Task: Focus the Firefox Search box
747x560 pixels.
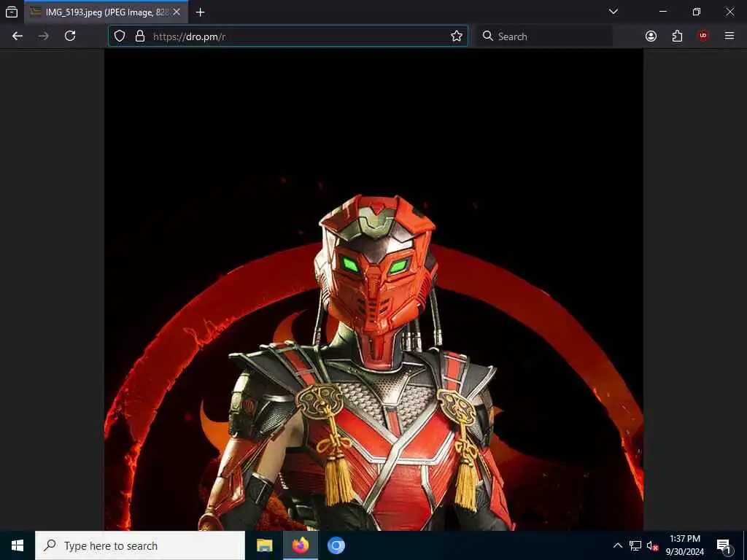Action: point(544,36)
